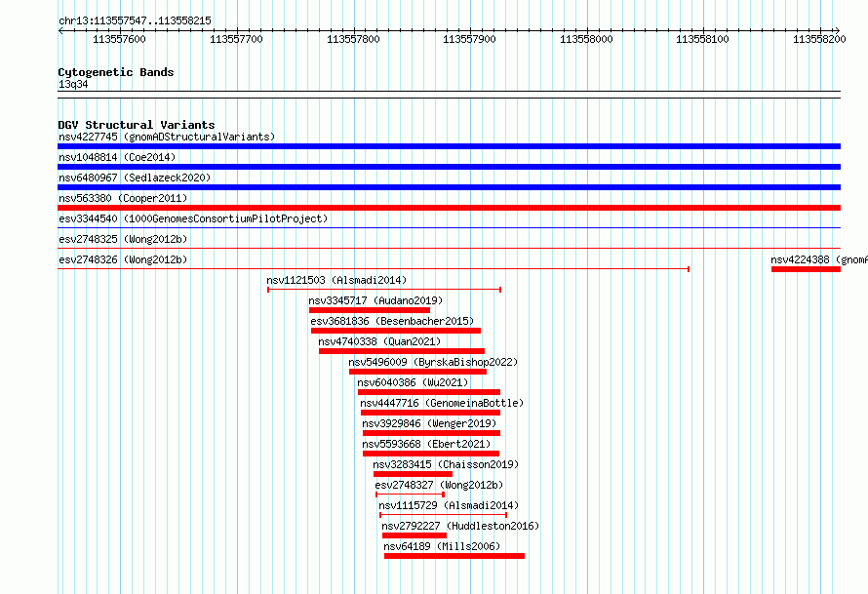Click the nsv4224388 variant label
Image resolution: width=868 pixels, height=594 pixels.
pyautogui.click(x=818, y=259)
